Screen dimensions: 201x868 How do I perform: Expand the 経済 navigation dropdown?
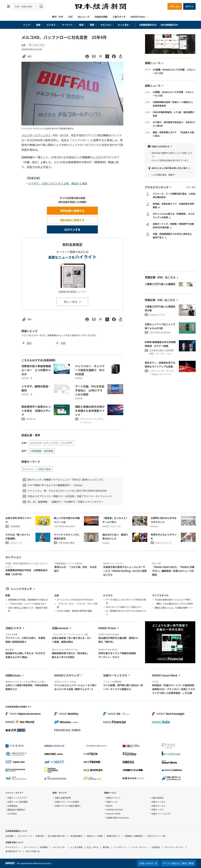(x=82, y=25)
